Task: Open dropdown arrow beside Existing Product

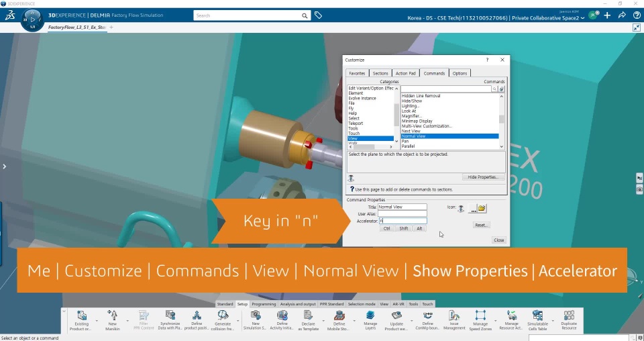Action: coord(97,321)
